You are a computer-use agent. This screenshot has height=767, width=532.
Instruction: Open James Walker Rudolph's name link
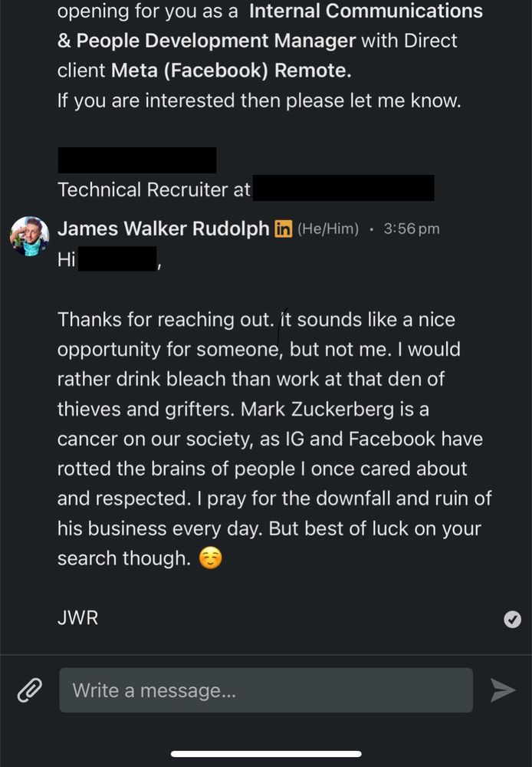tap(163, 229)
